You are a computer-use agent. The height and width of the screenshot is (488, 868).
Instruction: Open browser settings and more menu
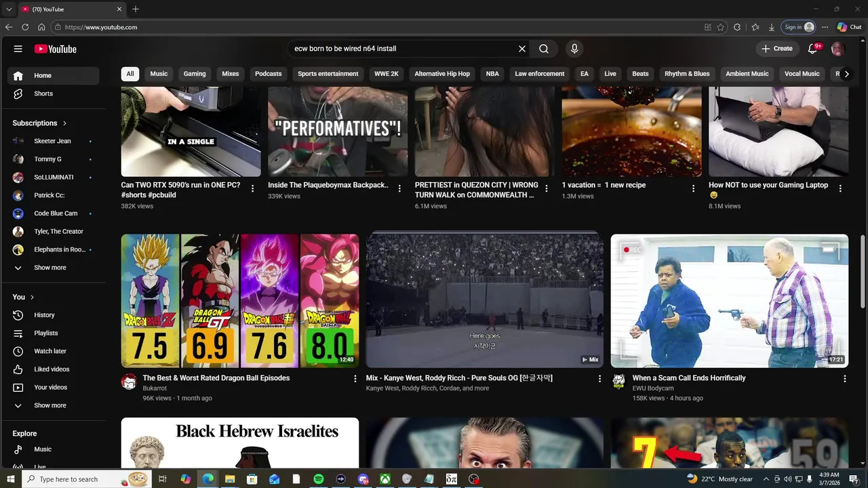coord(825,27)
